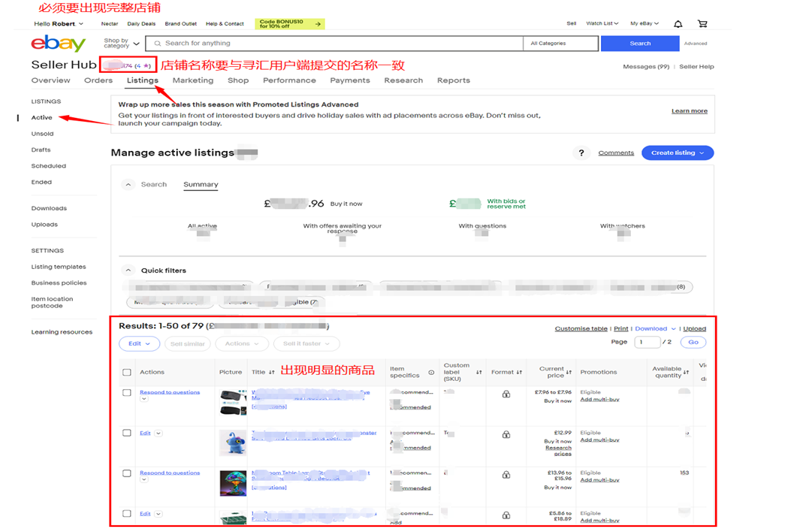The width and height of the screenshot is (812, 529).
Task: Open the mushroom lamp product thumbnail
Action: click(x=233, y=483)
